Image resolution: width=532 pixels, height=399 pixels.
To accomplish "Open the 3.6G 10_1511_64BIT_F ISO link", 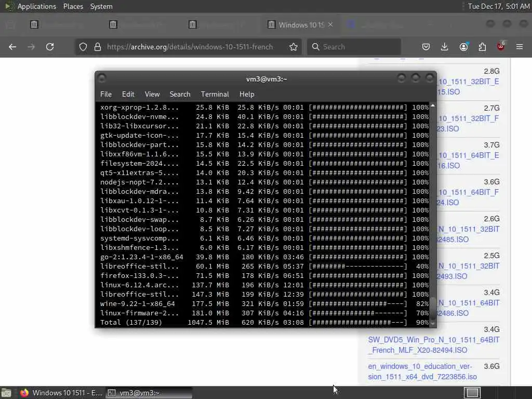I will (468, 197).
